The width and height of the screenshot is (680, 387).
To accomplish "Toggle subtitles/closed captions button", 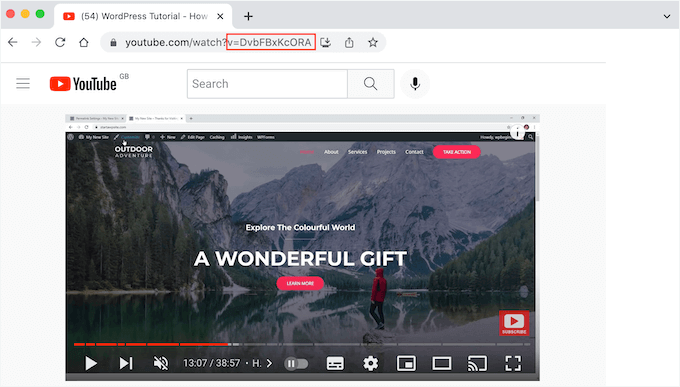I will click(335, 364).
